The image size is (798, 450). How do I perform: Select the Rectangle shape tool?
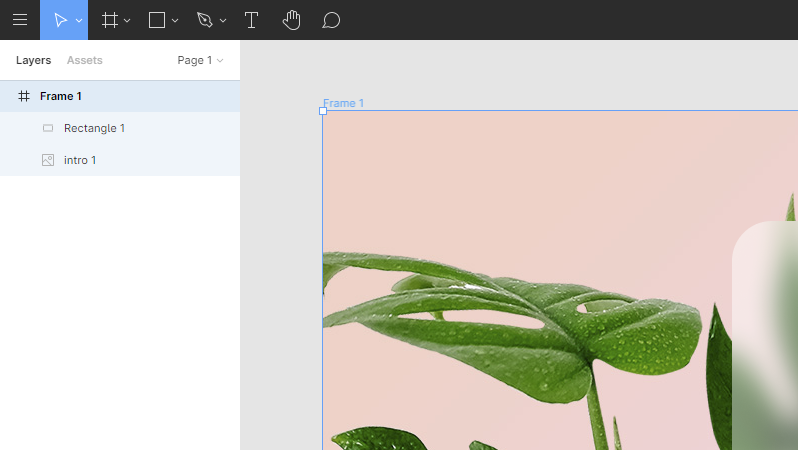click(x=157, y=20)
